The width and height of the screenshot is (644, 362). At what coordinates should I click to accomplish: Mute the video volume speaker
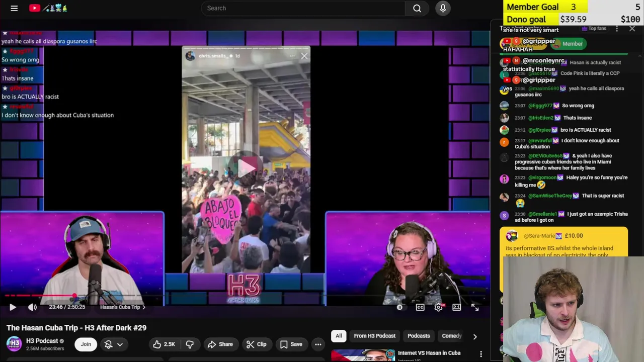32,307
